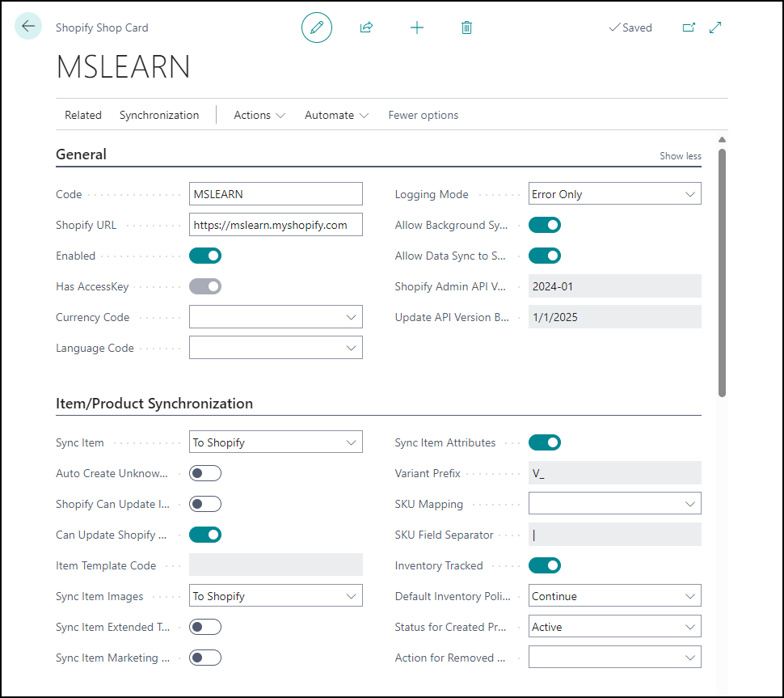Toggle Inventory Tracked switch
The width and height of the screenshot is (784, 698).
(x=545, y=565)
